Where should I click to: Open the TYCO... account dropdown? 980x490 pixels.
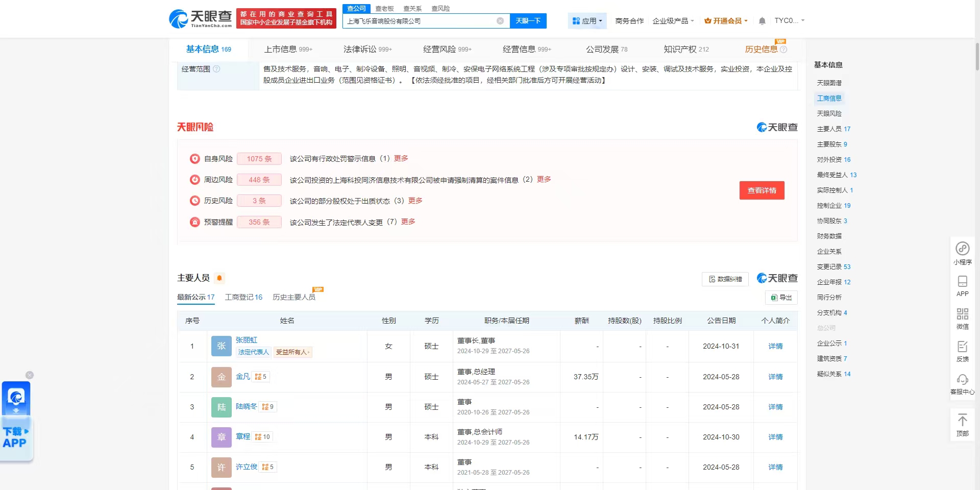click(789, 20)
